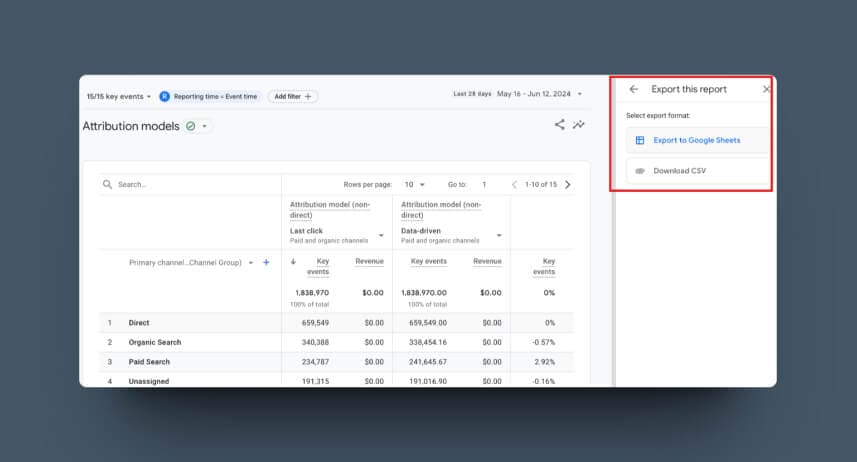Viewport: 857px width, 462px height.
Task: Add a dimension with the blue plus icon
Action: click(266, 262)
